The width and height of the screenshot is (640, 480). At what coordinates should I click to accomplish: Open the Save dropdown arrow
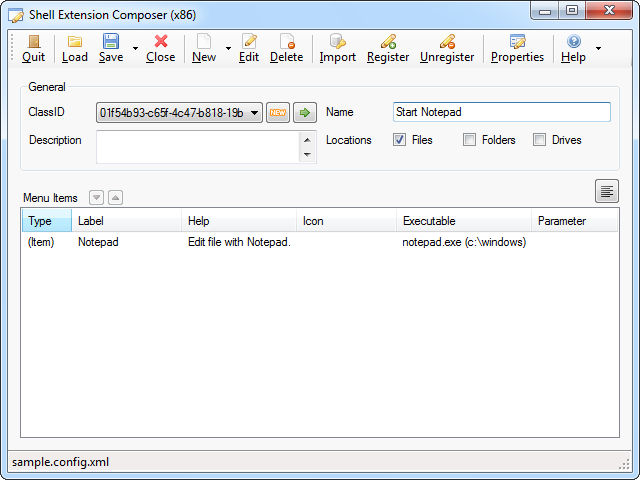point(135,48)
